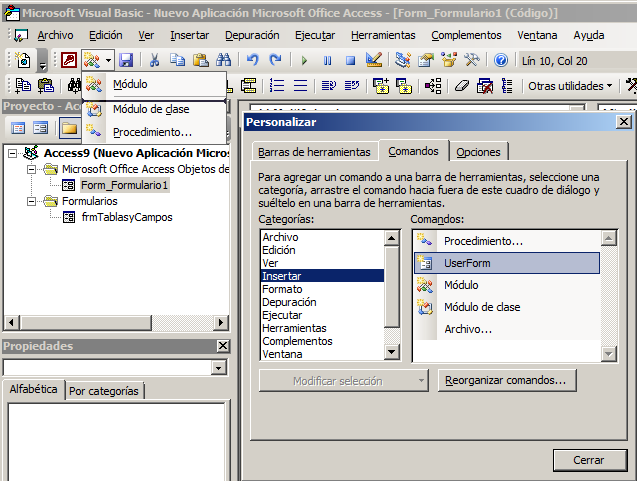Expand the Propiedades object combo box
The height and width of the screenshot is (481, 637).
point(220,367)
